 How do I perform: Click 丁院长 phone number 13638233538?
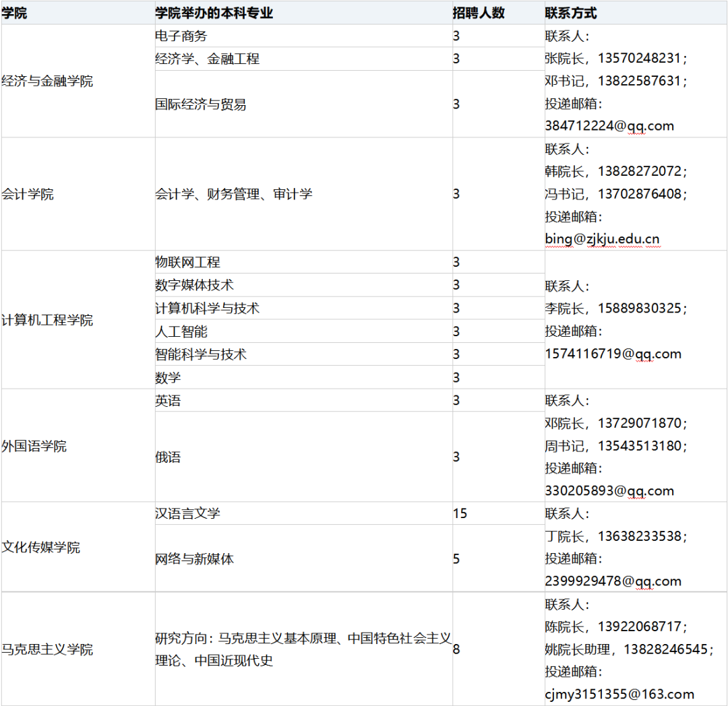(x=639, y=536)
